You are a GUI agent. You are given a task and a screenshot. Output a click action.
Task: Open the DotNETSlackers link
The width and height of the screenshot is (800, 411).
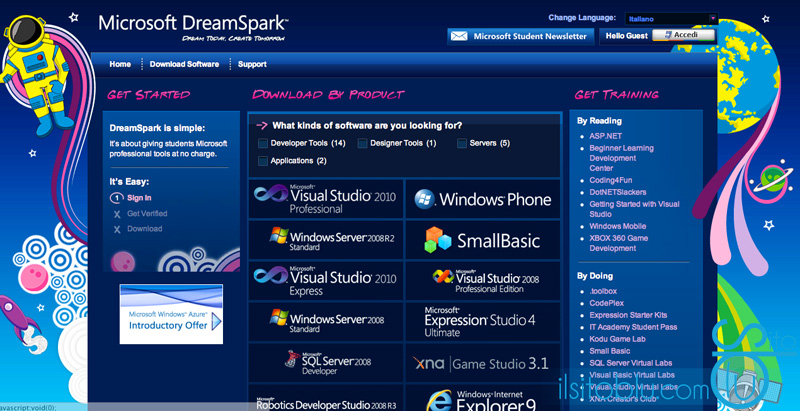click(x=618, y=192)
